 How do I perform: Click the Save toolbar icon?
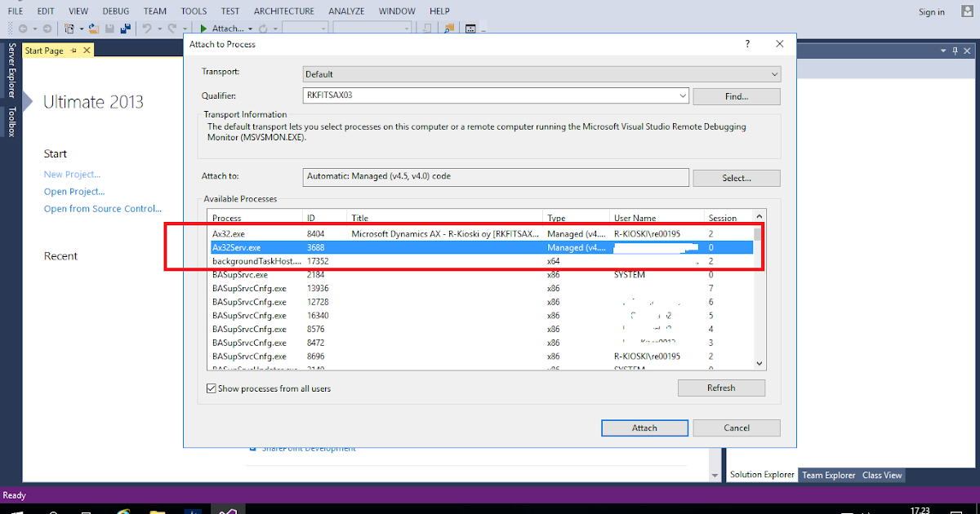click(109, 27)
